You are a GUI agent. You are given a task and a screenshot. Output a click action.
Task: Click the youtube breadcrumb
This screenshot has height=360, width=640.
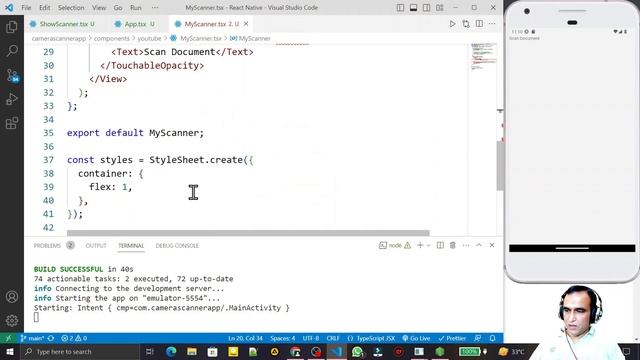[x=149, y=38]
